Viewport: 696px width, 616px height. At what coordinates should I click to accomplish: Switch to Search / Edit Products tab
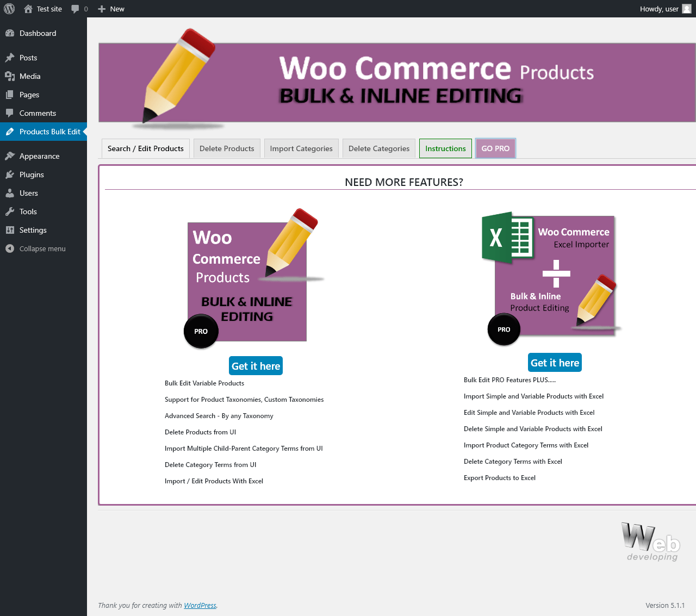click(x=146, y=148)
